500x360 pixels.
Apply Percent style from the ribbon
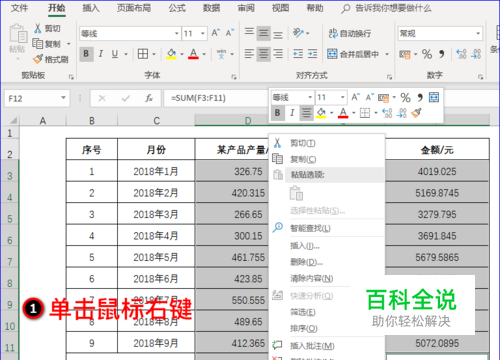tap(427, 54)
